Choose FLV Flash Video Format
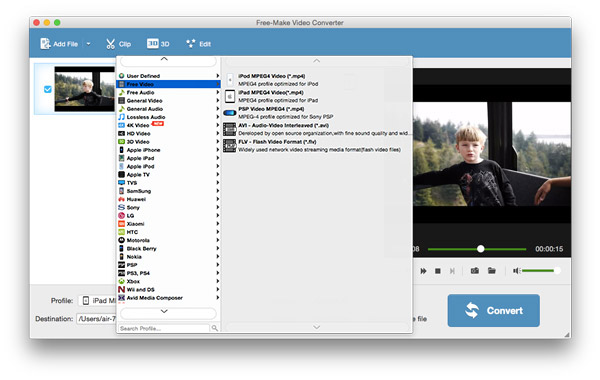Screen dimensions: 600x380 pos(317,145)
